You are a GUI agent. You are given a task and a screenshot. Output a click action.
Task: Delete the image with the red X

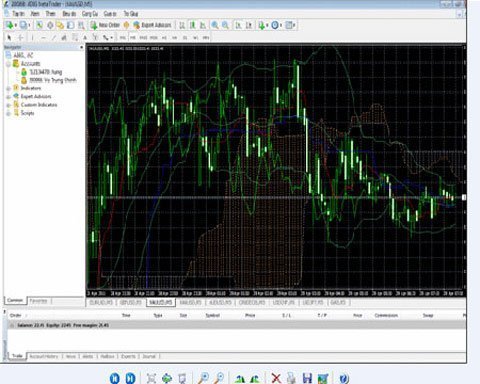pos(276,378)
